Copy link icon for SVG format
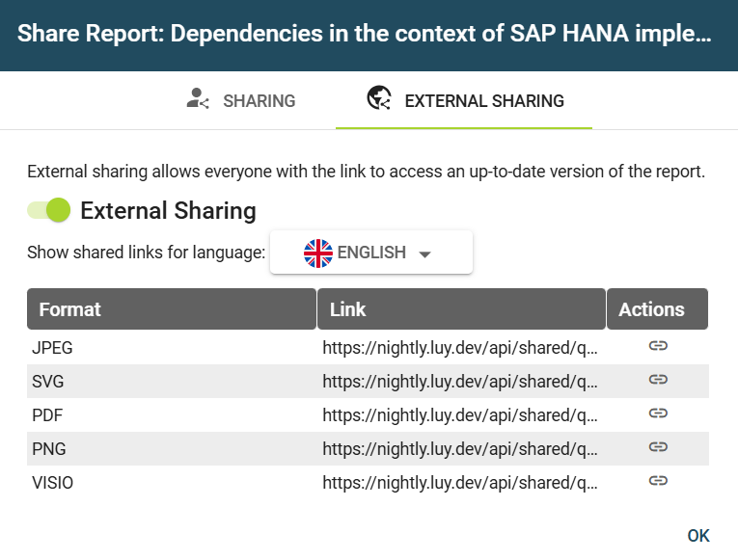738x560 pixels. tap(658, 380)
